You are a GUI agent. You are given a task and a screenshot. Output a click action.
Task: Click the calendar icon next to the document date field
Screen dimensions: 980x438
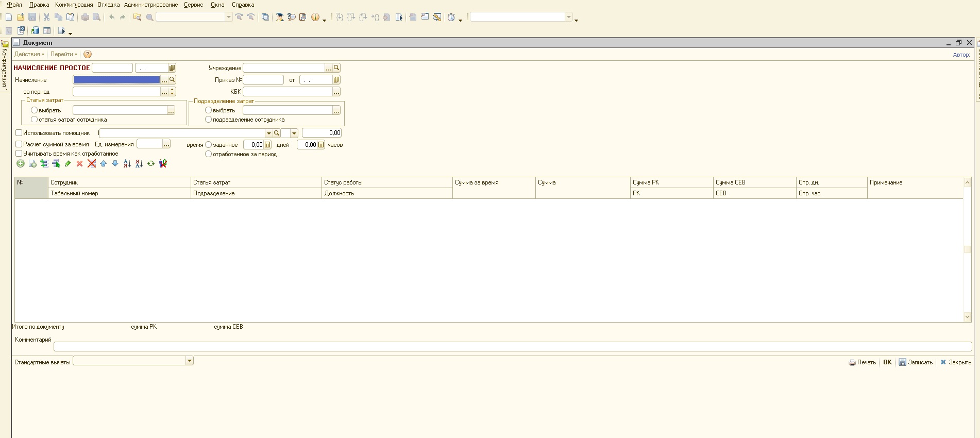172,68
